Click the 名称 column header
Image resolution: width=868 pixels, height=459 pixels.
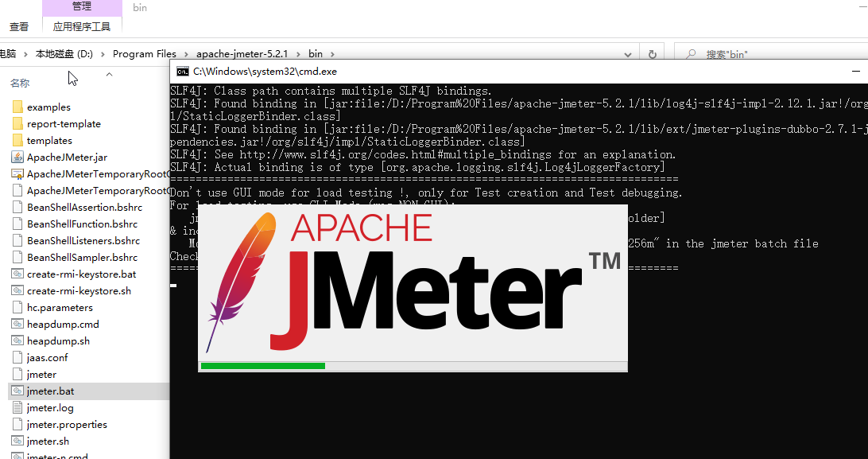[20, 83]
